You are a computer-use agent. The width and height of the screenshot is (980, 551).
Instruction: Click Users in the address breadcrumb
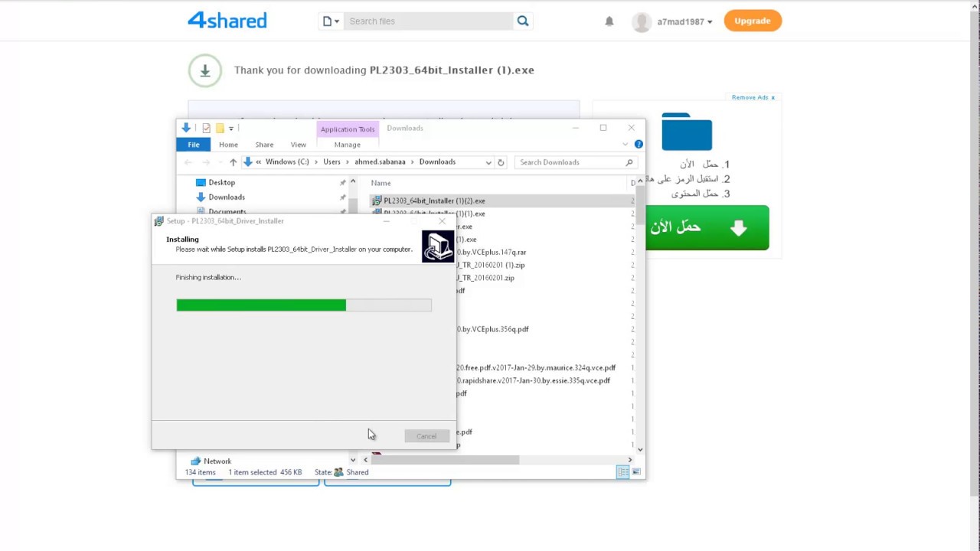point(332,162)
